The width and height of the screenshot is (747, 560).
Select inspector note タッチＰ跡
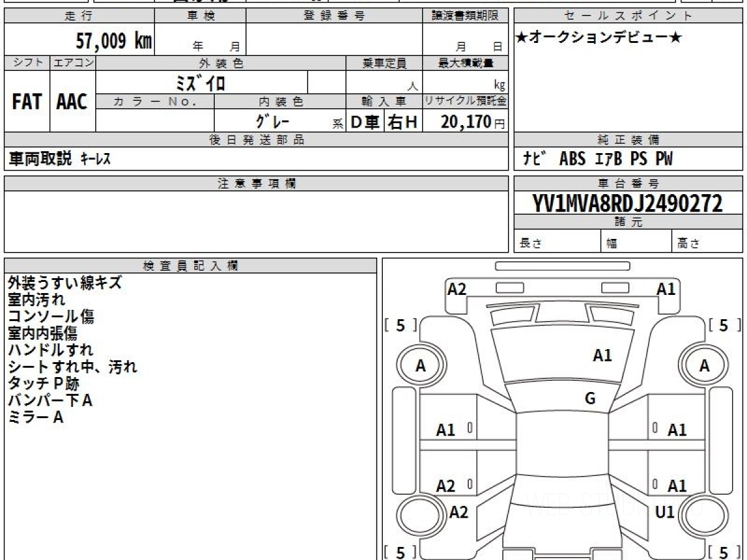44,384
